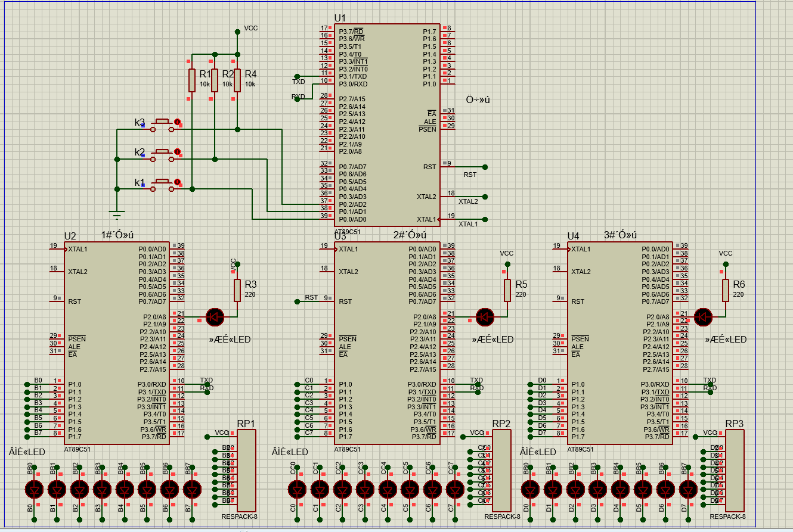Click the XTAL2 terminal label right of U1

[468, 201]
